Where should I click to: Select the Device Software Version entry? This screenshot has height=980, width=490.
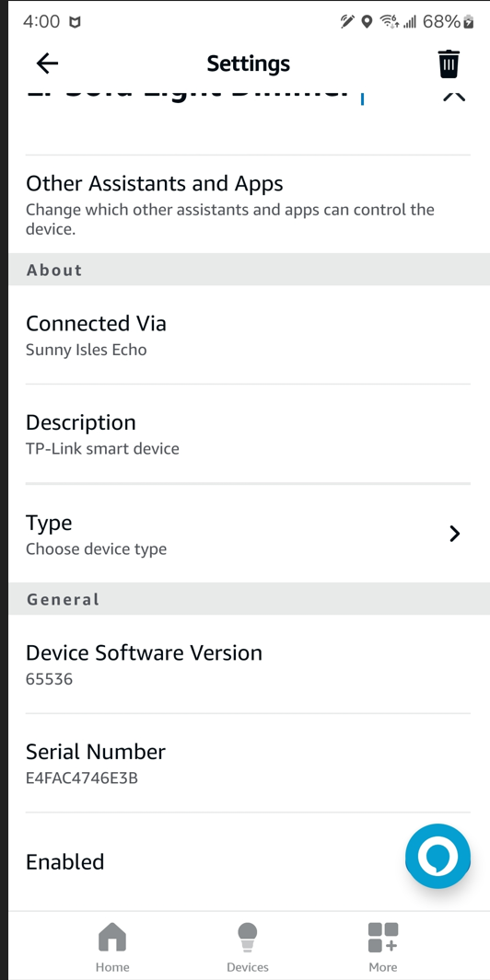248,664
